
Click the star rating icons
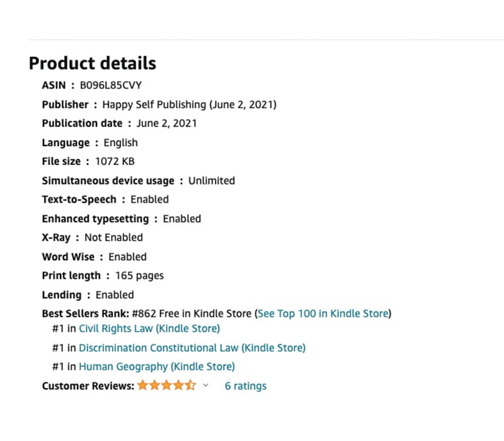(166, 386)
